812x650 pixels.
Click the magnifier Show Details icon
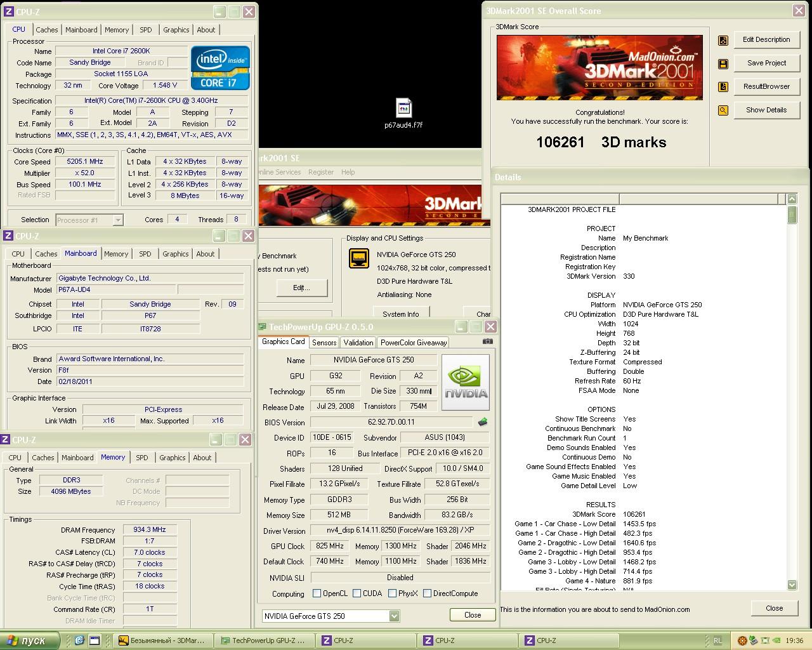[x=723, y=110]
